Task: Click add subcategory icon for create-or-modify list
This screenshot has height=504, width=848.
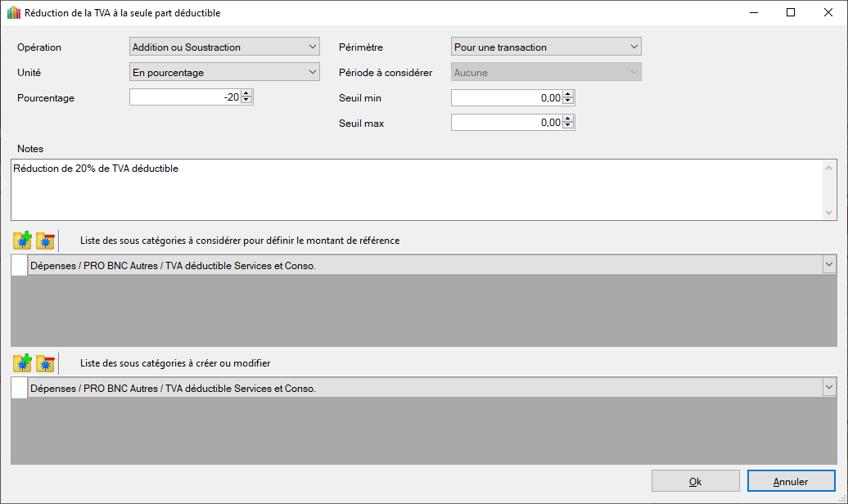Action: point(22,363)
